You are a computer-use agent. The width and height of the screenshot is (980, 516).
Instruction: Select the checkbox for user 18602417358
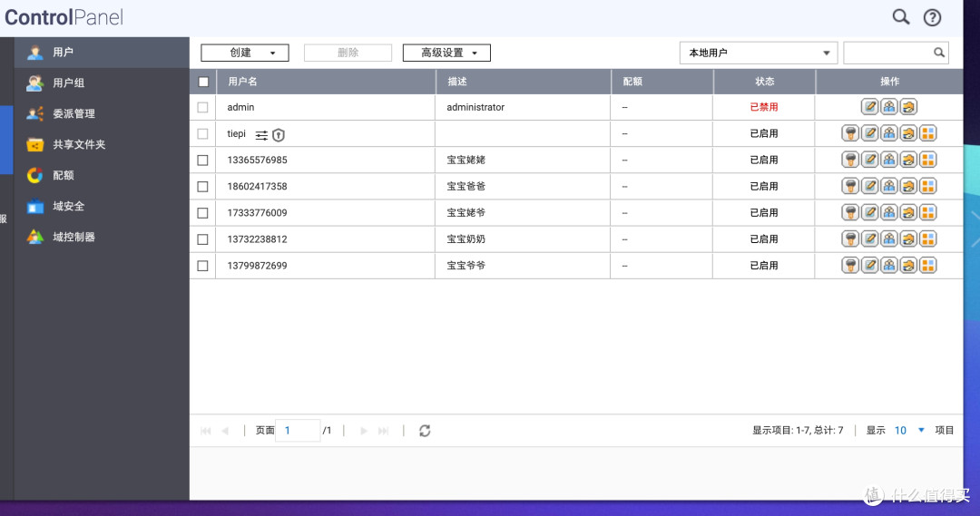(x=202, y=186)
